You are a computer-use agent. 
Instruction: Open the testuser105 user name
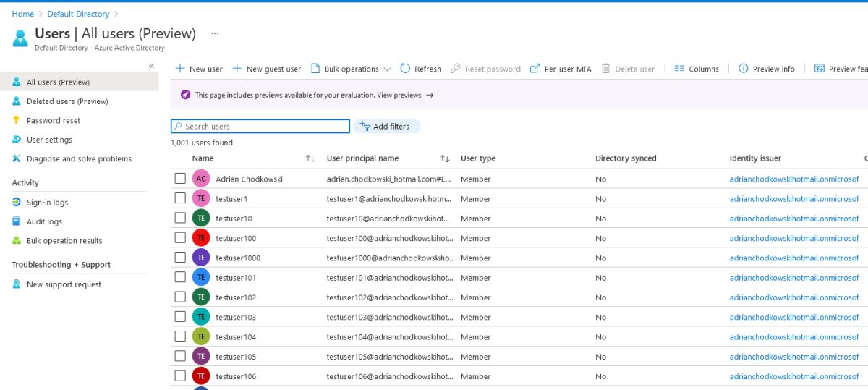236,357
